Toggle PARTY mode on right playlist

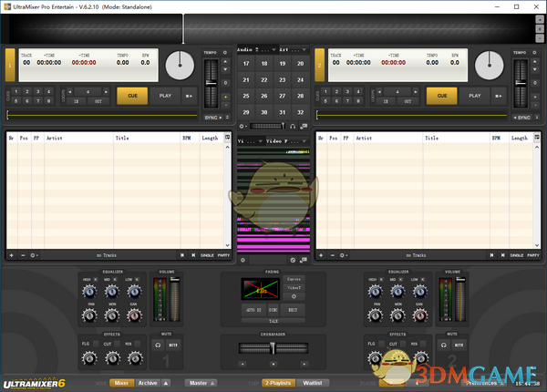point(533,255)
